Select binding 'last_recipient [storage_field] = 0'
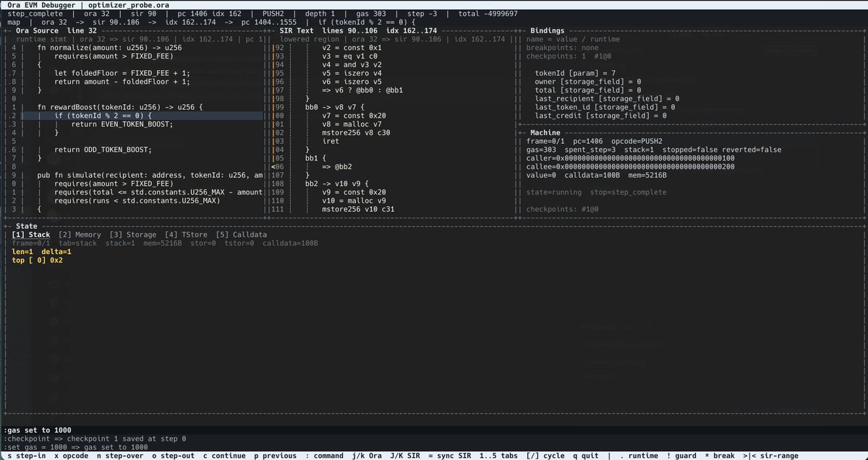This screenshot has height=460, width=868. [x=607, y=98]
